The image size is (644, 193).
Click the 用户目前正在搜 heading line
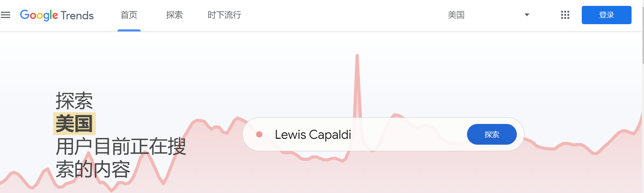[x=121, y=146]
